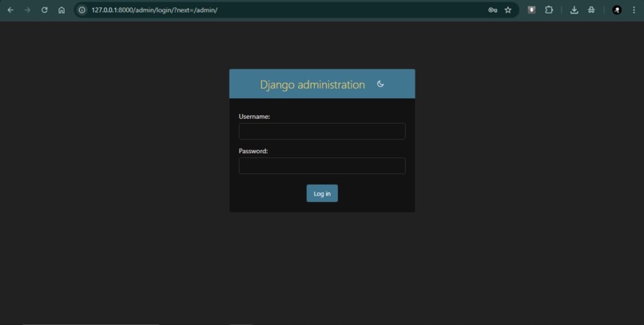Open the Extensions puzzle icon

[549, 10]
